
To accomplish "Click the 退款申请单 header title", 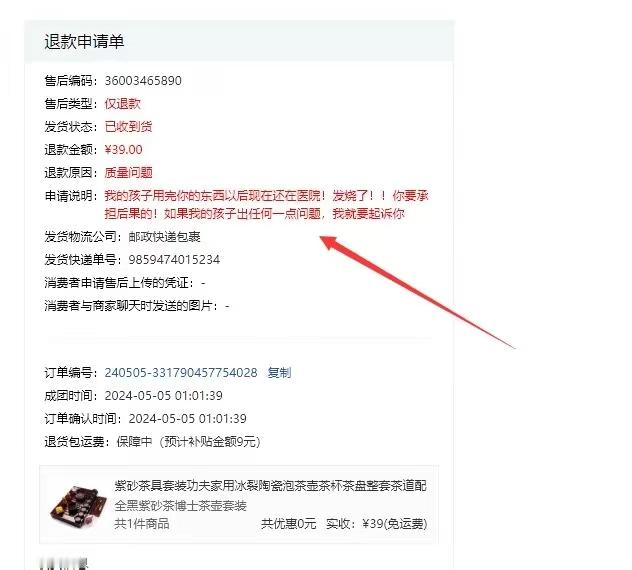I will pos(84,42).
